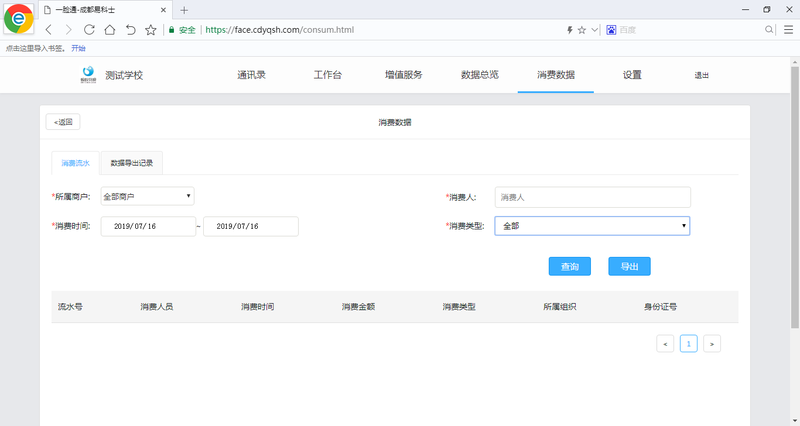Go to the browser home page icon
The height and width of the screenshot is (426, 800).
pyautogui.click(x=109, y=30)
